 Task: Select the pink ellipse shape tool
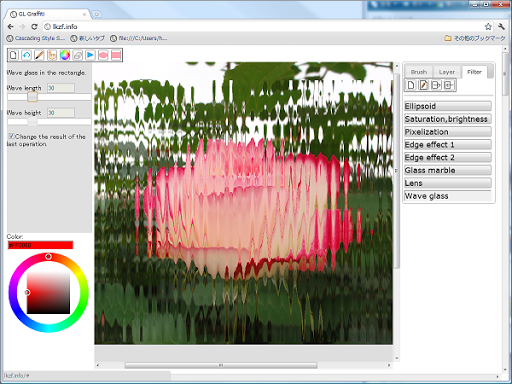[x=103, y=55]
